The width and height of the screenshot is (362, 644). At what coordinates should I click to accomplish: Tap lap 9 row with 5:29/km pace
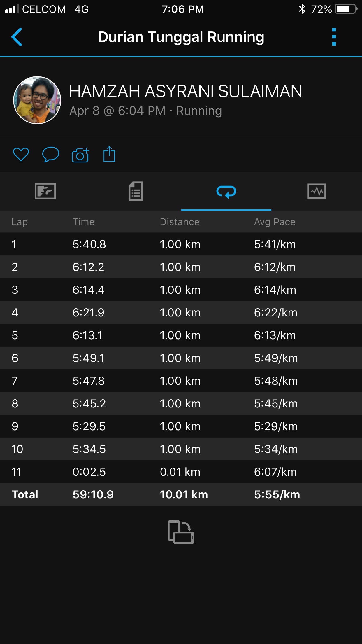coord(181,426)
